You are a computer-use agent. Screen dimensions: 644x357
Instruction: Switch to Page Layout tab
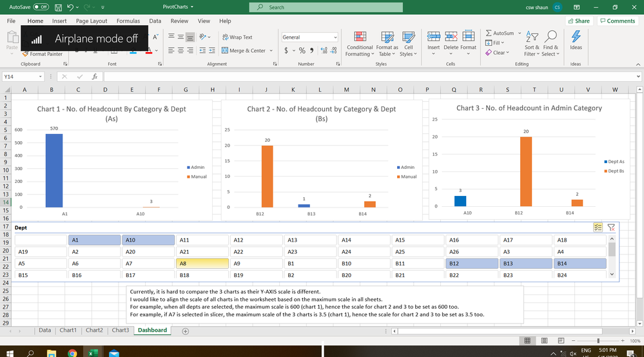coord(91,21)
